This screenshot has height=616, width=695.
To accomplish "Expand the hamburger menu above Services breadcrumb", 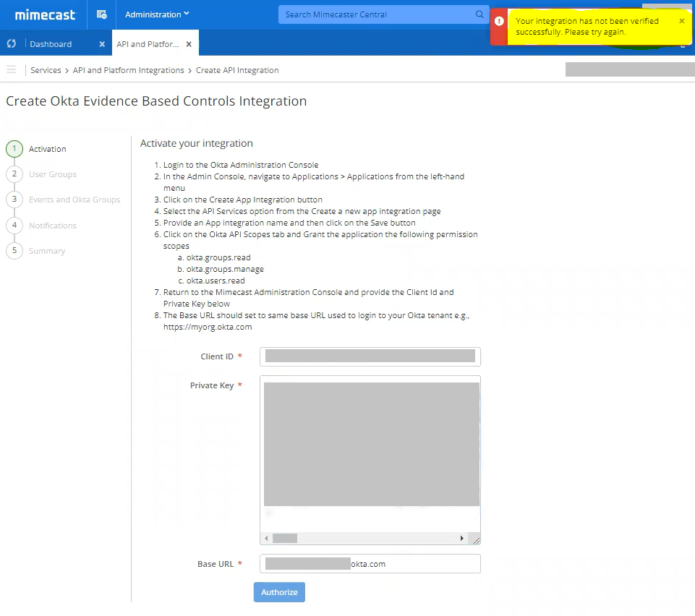I will [11, 69].
